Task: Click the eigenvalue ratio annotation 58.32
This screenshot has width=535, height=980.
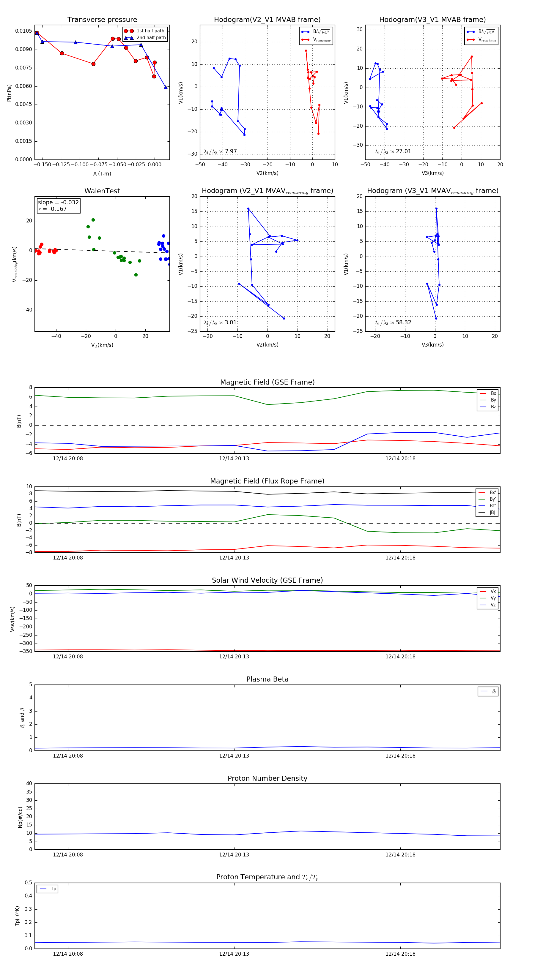Action: tap(393, 323)
